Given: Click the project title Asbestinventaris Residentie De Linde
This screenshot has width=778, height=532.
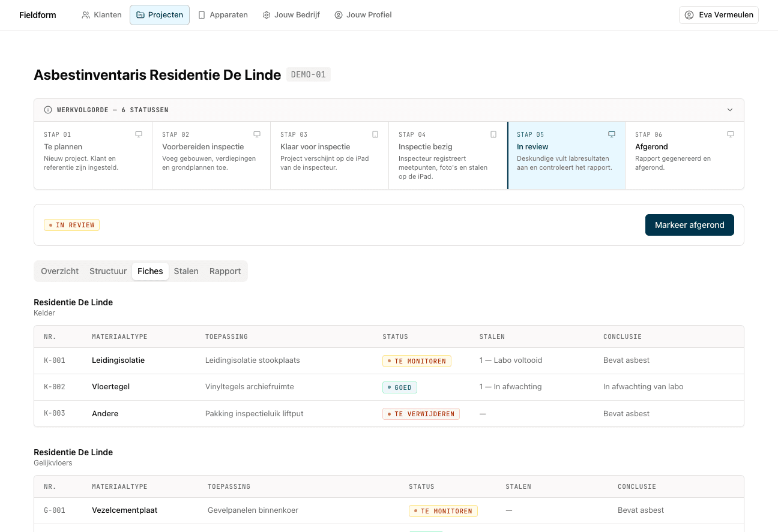Looking at the screenshot, I should point(157,75).
